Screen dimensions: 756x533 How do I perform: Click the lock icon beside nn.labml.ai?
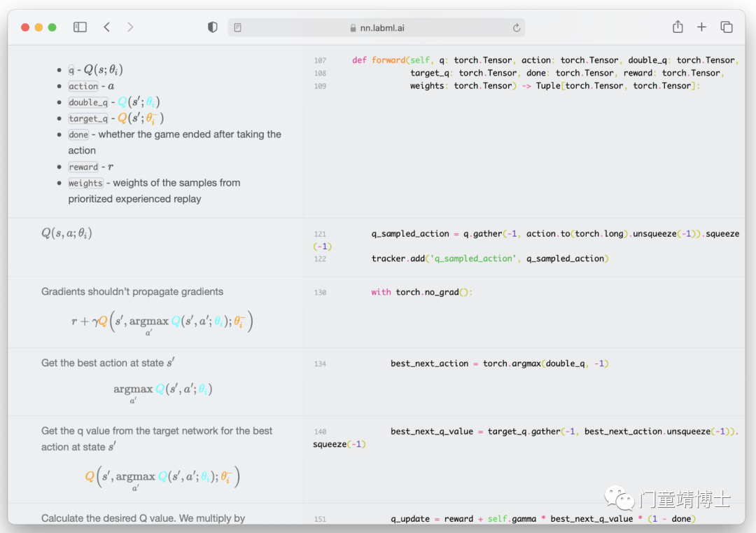(x=353, y=28)
